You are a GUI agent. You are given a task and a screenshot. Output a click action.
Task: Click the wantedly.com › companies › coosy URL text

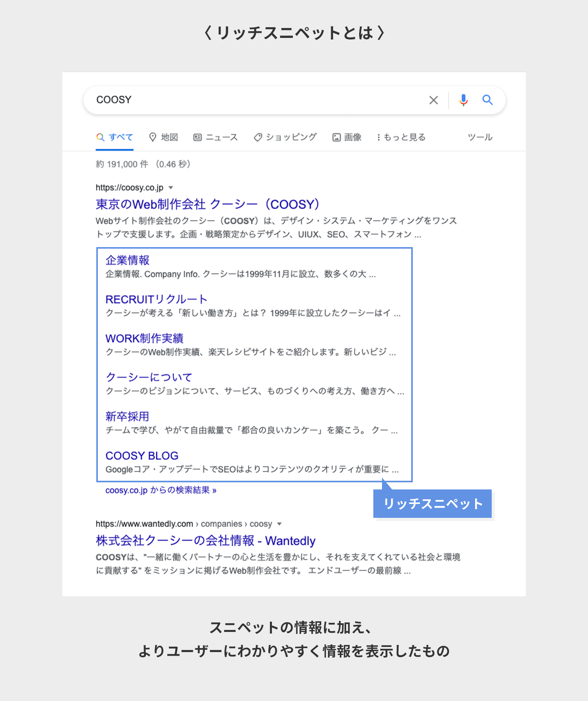pos(184,524)
